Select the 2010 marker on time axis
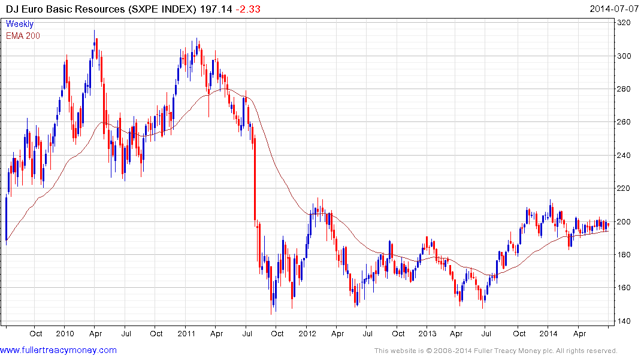The image size is (644, 359). coord(65,333)
